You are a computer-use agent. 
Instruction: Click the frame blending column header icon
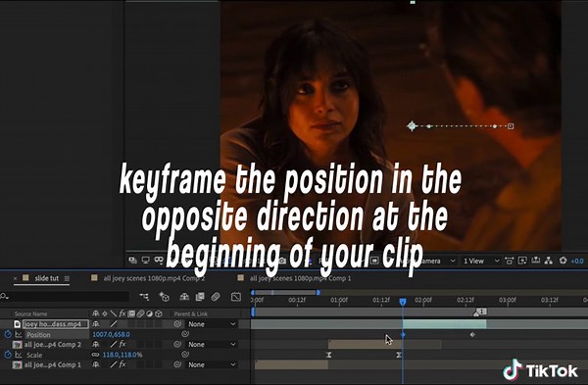(x=131, y=313)
